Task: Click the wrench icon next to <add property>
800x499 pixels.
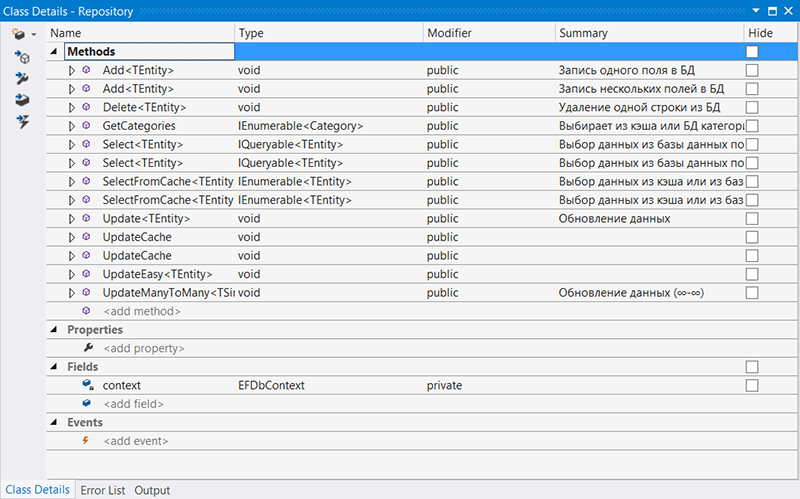Action: pyautogui.click(x=88, y=347)
